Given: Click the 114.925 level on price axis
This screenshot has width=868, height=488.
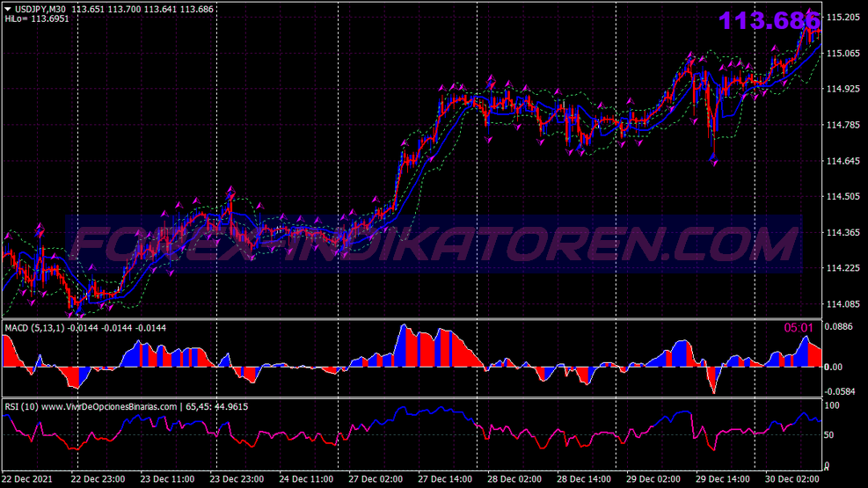Looking at the screenshot, I should tap(842, 89).
